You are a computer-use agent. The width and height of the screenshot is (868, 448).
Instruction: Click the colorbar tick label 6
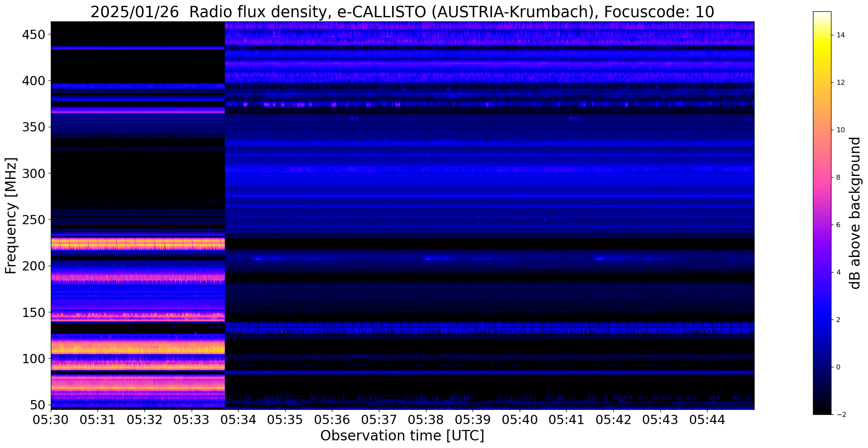[x=839, y=225]
